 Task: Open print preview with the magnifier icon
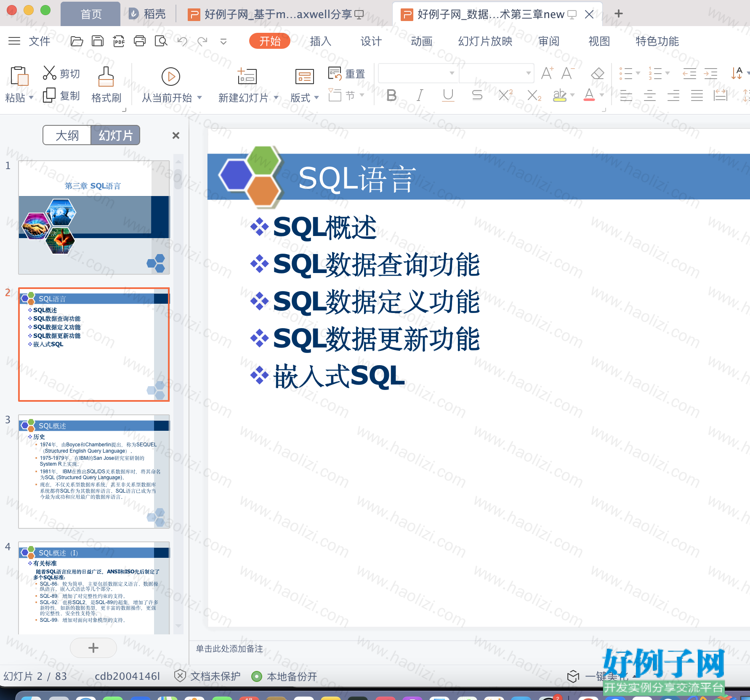pos(161,41)
